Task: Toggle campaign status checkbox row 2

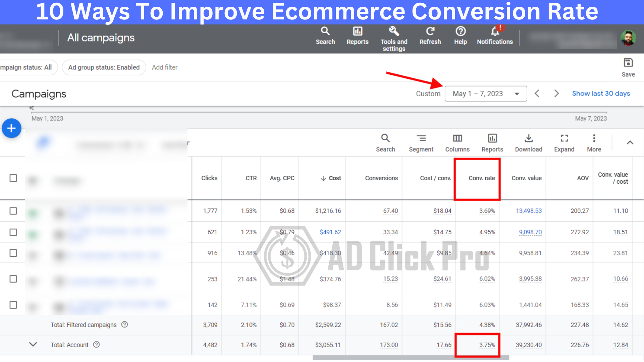Action: pyautogui.click(x=13, y=232)
